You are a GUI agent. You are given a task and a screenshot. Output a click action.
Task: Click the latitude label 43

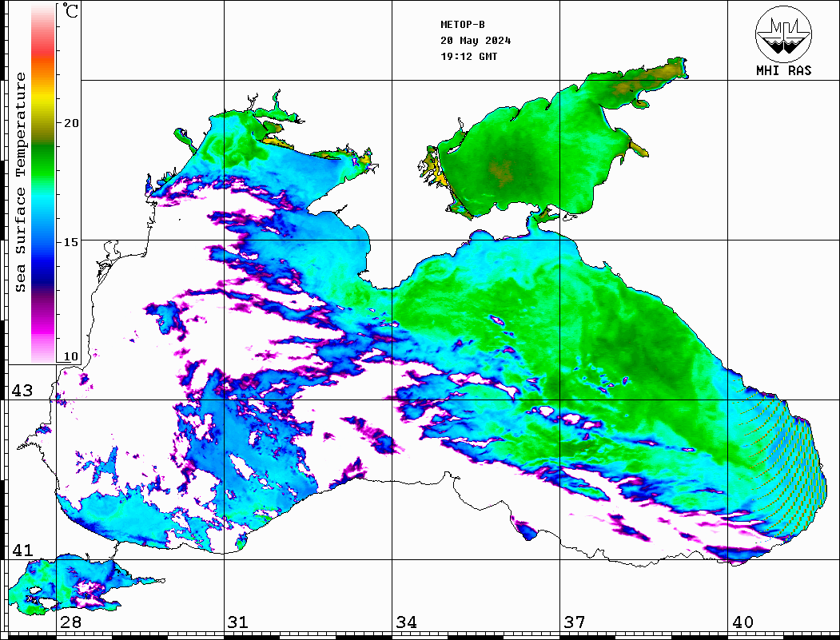[22, 391]
